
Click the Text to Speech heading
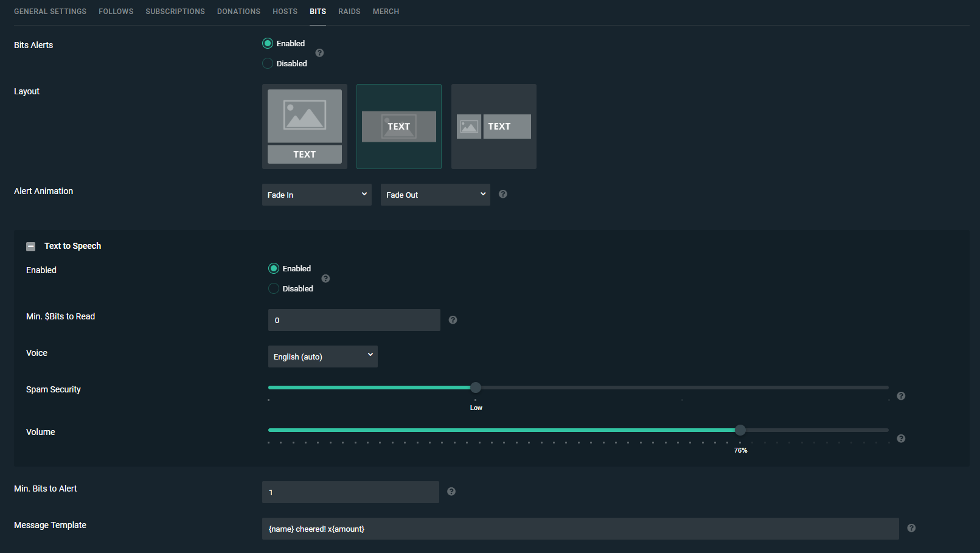(x=72, y=246)
